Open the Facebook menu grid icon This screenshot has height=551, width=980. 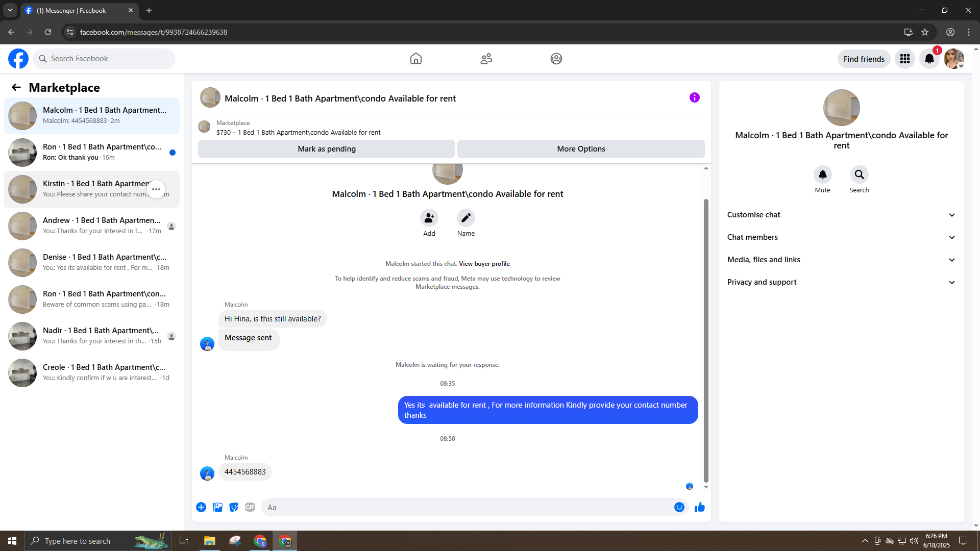click(x=905, y=59)
